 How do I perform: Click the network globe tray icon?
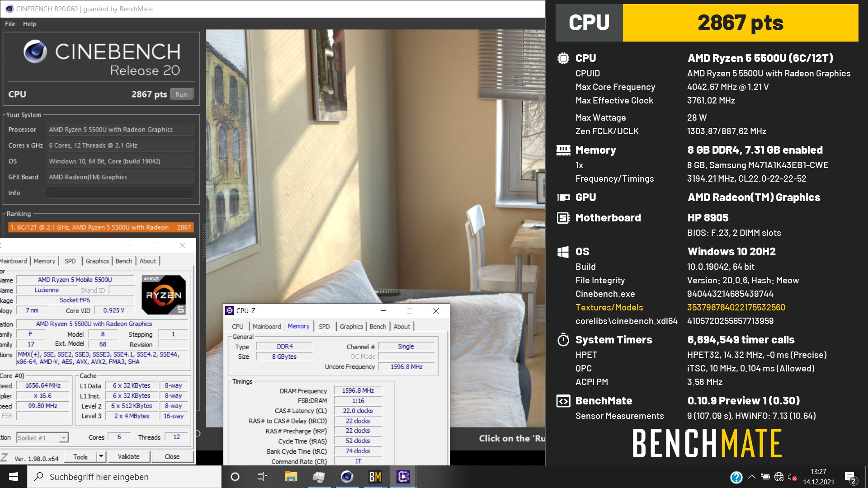(778, 477)
